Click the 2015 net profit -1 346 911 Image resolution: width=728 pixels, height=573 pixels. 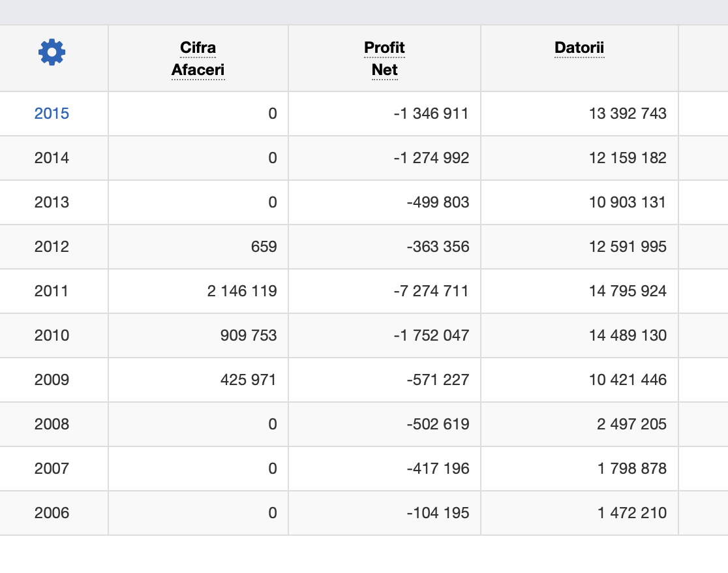pos(431,114)
